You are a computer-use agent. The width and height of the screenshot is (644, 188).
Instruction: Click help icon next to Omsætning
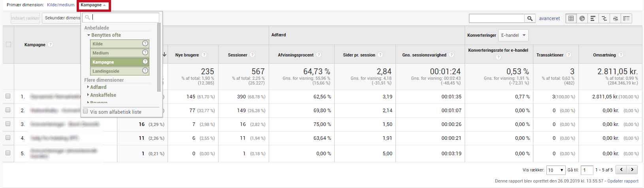tap(621, 55)
